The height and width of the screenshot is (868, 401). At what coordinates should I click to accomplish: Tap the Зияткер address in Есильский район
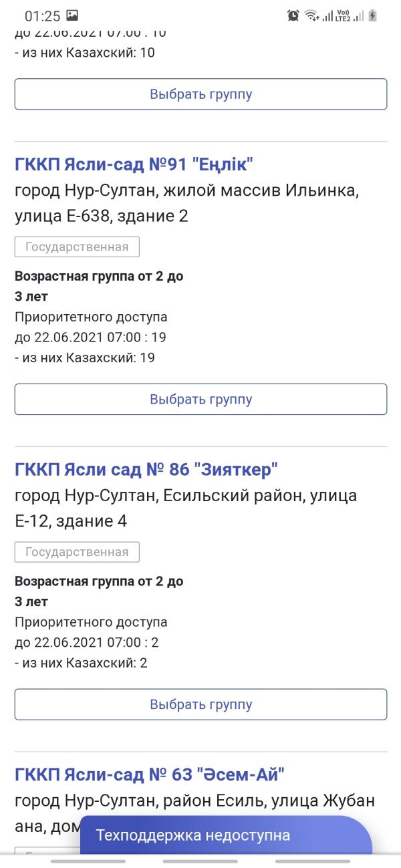(x=186, y=509)
